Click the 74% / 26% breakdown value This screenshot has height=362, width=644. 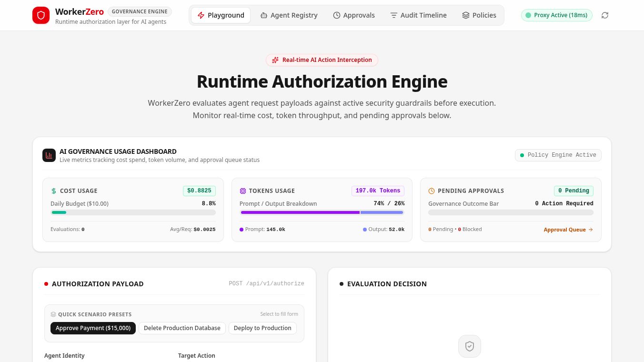pyautogui.click(x=389, y=204)
